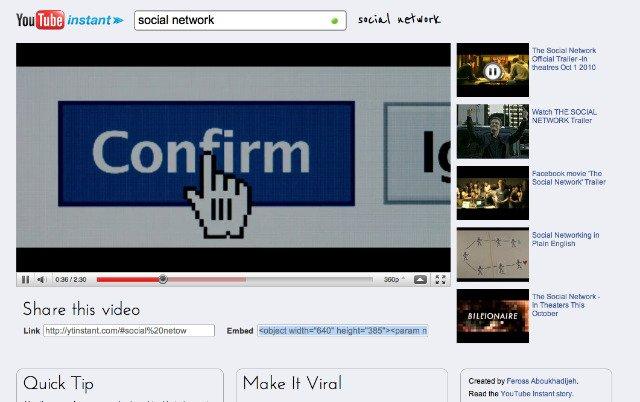Click the main video playing area
The image size is (640, 402).
[233, 158]
